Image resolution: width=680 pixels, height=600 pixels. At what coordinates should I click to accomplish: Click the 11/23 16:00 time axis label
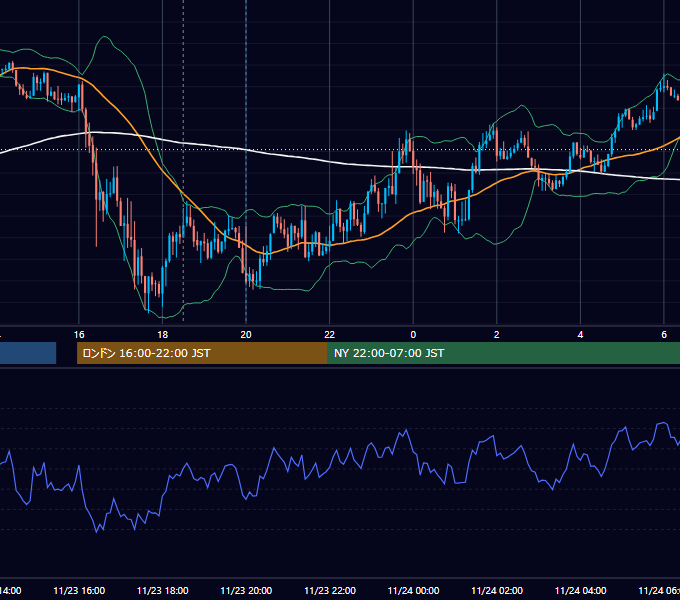pyautogui.click(x=79, y=590)
